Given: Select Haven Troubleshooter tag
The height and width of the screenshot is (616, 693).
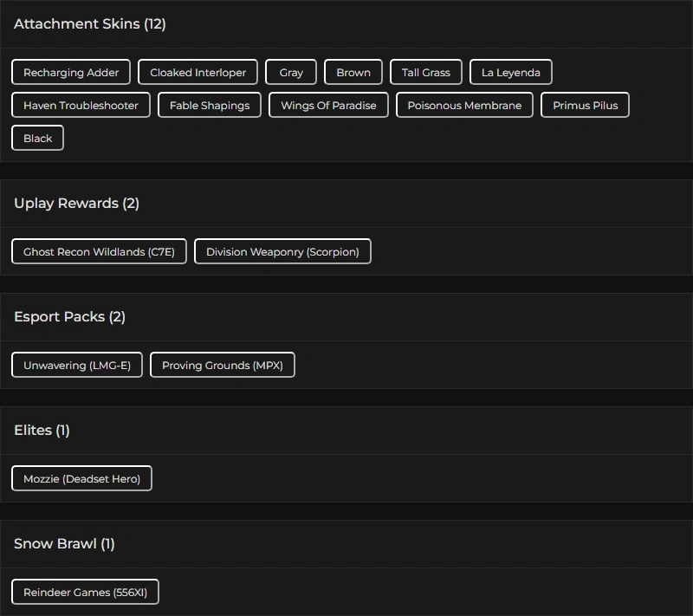Looking at the screenshot, I should point(81,106).
